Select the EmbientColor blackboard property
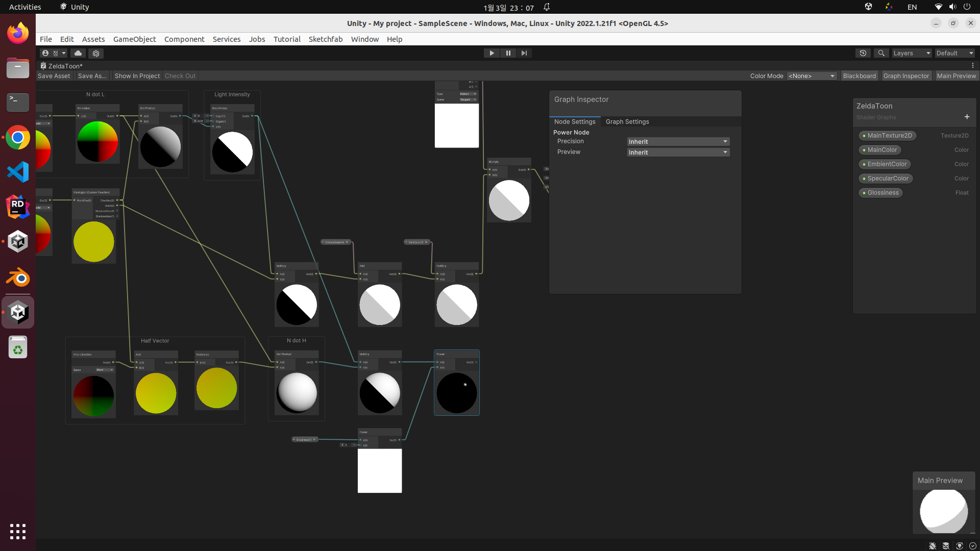This screenshot has height=551, width=980. (x=885, y=164)
